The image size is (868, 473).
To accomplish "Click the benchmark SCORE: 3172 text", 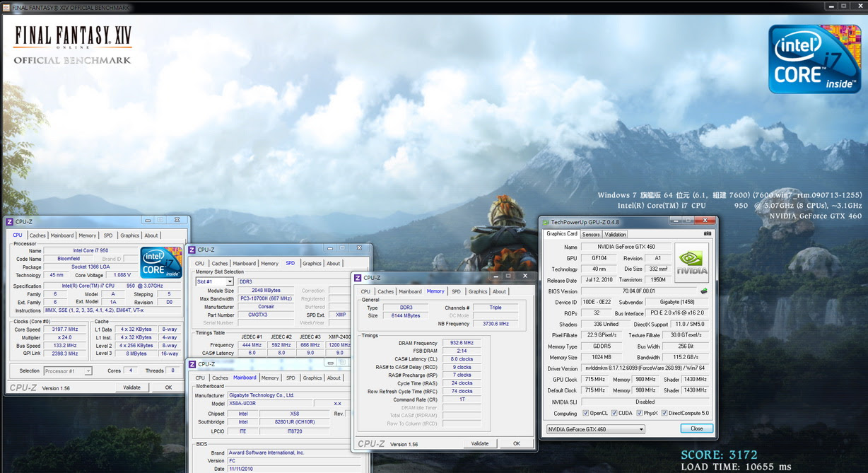I will 718,455.
